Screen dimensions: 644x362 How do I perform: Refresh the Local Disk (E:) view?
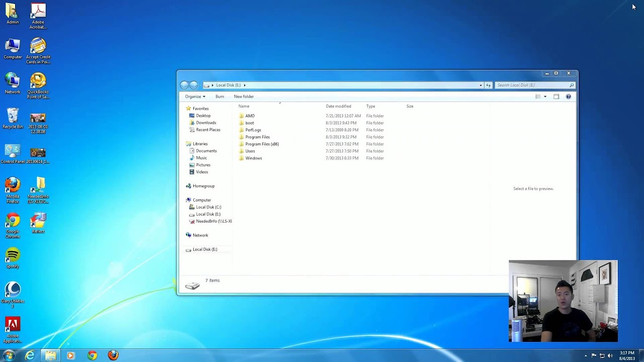click(x=488, y=85)
